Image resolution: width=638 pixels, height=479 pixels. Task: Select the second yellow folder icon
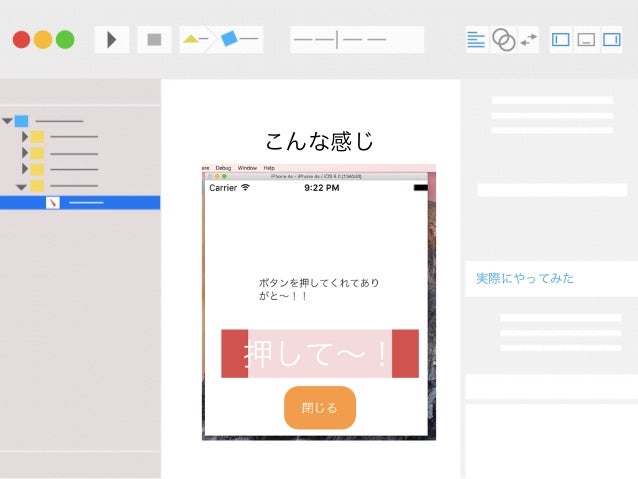point(37,153)
